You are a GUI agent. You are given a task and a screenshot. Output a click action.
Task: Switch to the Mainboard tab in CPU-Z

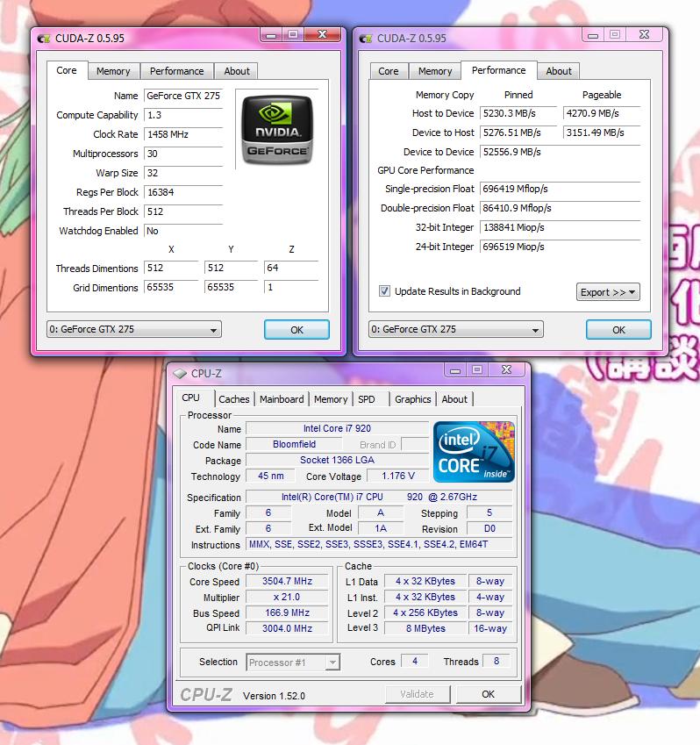click(x=282, y=399)
